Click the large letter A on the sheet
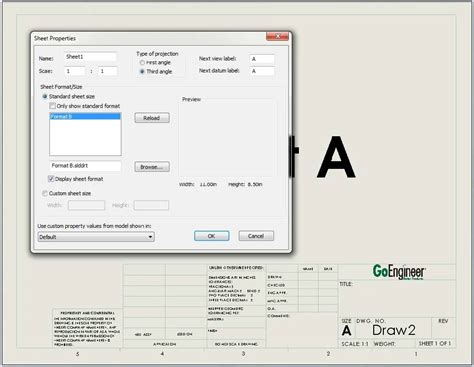 pyautogui.click(x=336, y=157)
